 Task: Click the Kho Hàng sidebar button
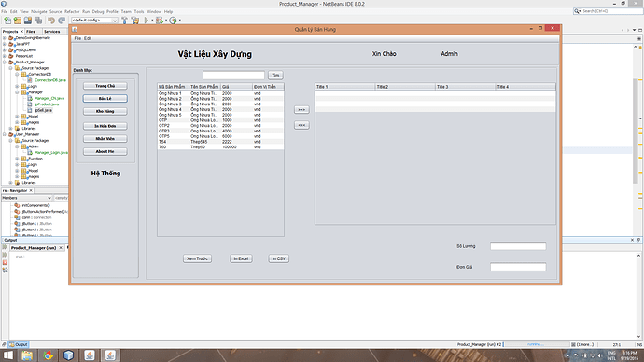105,111
